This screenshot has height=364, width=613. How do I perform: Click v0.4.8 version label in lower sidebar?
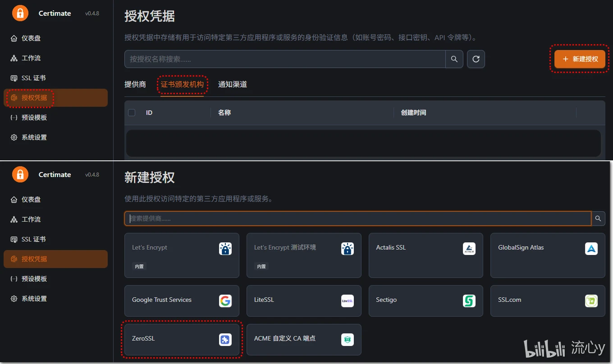tap(92, 175)
